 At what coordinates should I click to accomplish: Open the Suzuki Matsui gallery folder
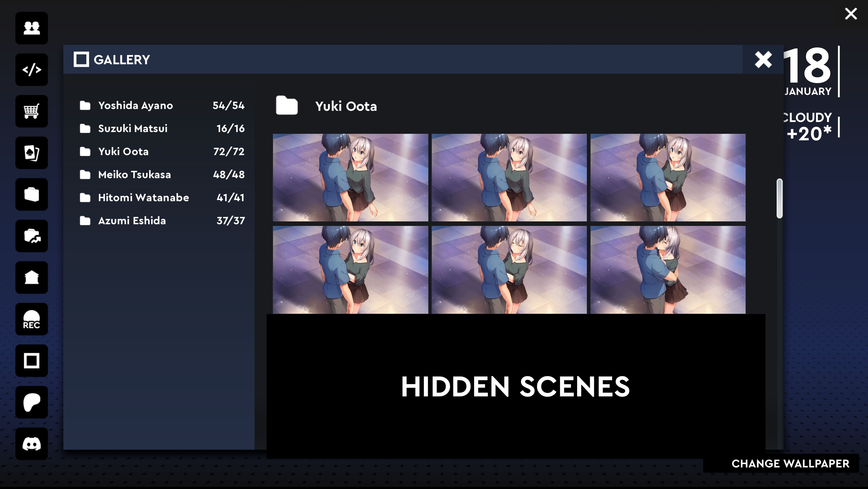coord(132,128)
